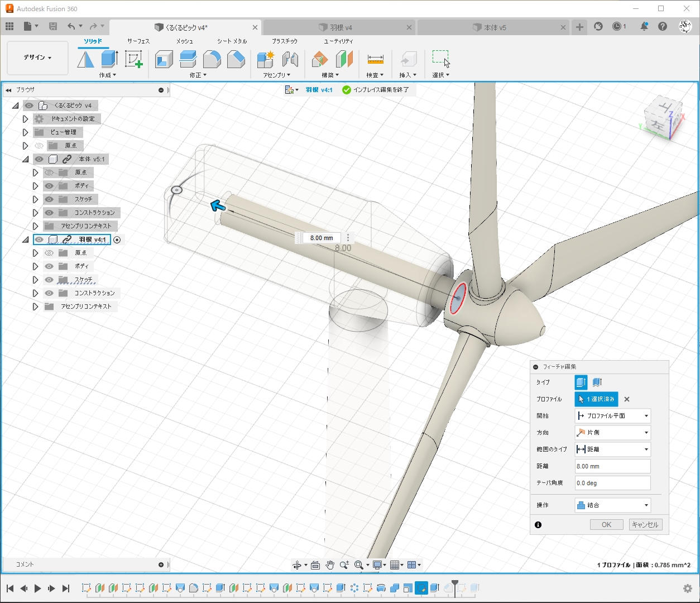Screen dimensions: 700x603
Task: Collapse the 本体 v5:1 tree node
Action: (25, 159)
